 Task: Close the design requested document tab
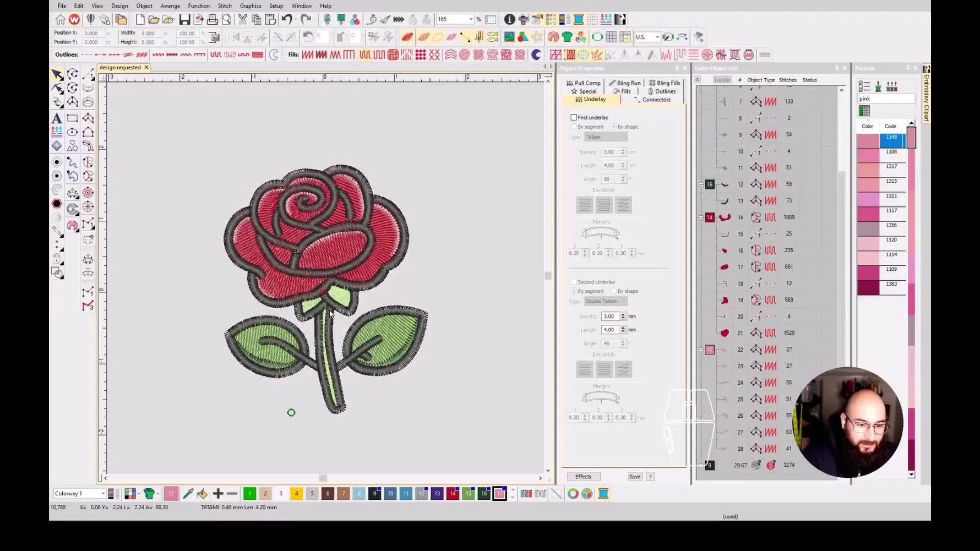tap(146, 67)
